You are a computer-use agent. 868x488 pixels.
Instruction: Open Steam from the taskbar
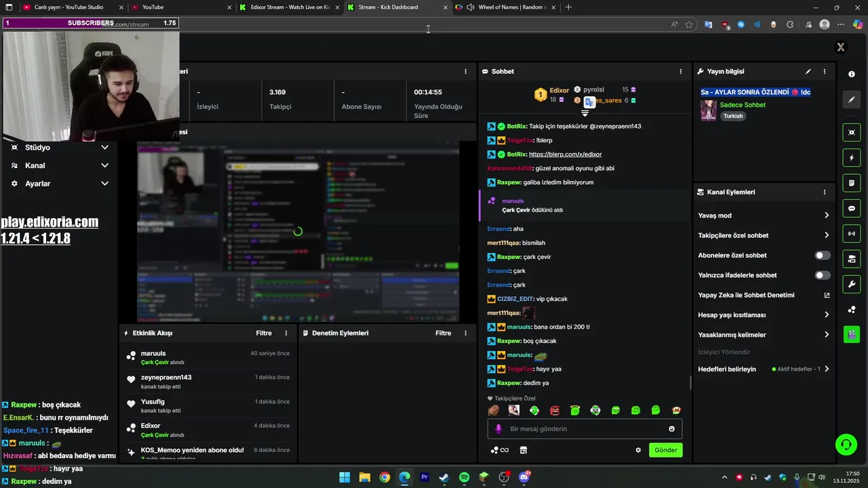pyautogui.click(x=444, y=477)
